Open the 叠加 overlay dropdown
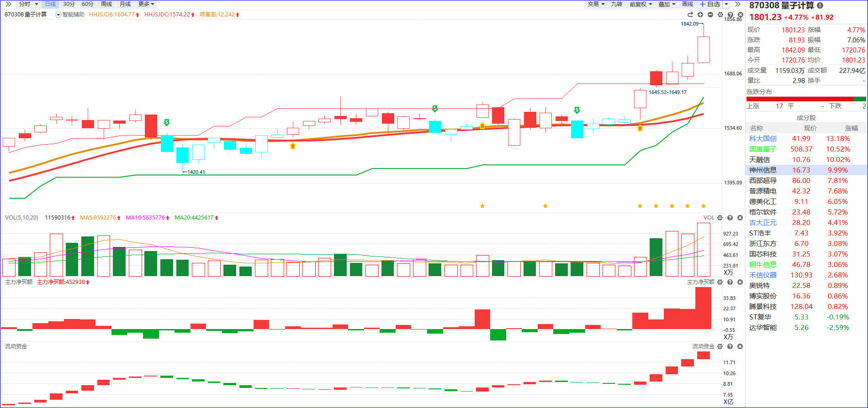Screen dimensions: 868x408 pyautogui.click(x=667, y=4)
